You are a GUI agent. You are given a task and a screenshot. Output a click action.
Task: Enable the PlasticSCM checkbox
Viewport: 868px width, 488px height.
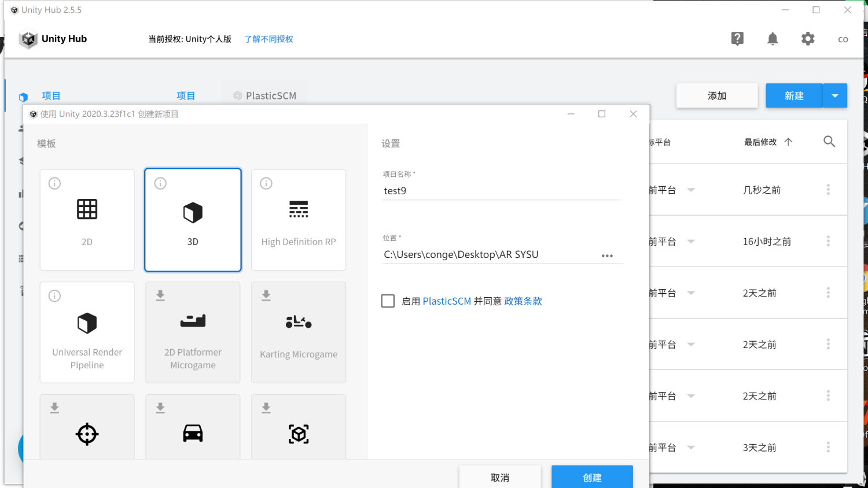pos(388,301)
